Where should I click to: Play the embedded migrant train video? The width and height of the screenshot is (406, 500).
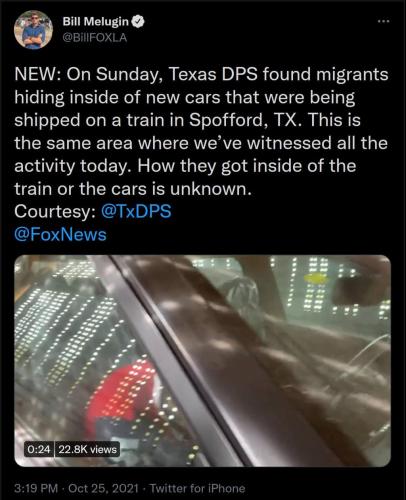(202, 361)
